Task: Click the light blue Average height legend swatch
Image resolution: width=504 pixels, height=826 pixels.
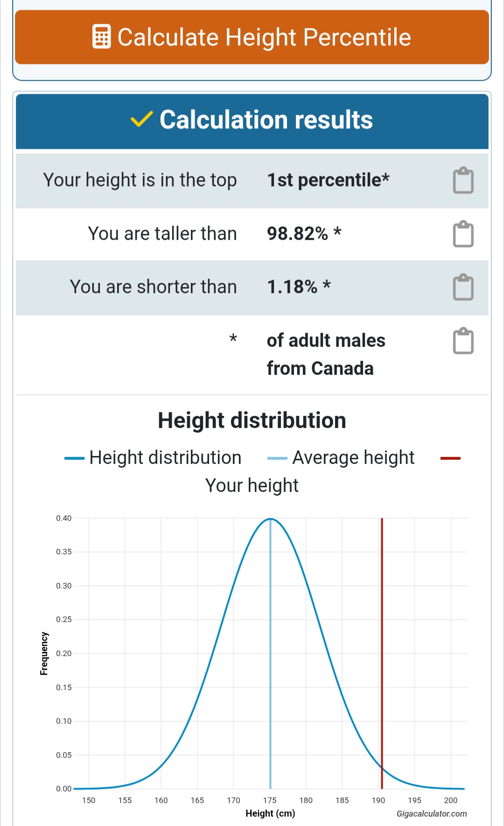Action: [277, 458]
